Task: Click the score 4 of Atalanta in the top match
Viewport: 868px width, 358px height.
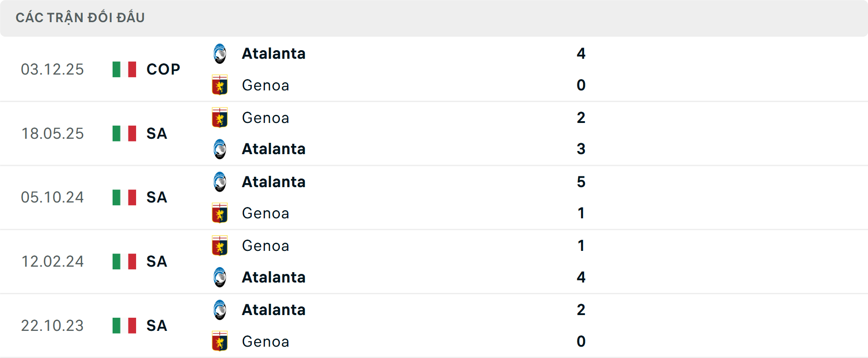Action: click(582, 53)
